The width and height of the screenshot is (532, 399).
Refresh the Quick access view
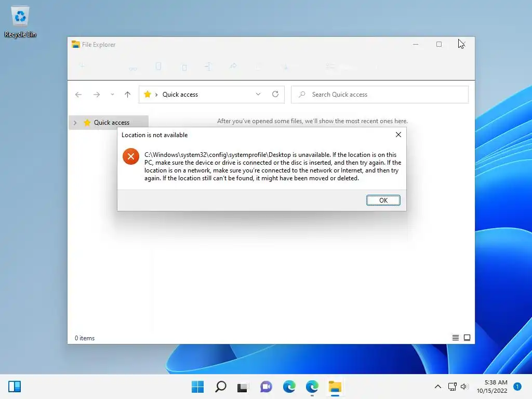point(275,94)
